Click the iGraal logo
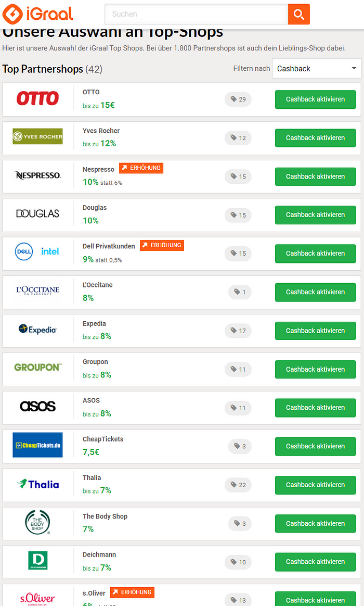This screenshot has width=364, height=606. click(x=37, y=14)
